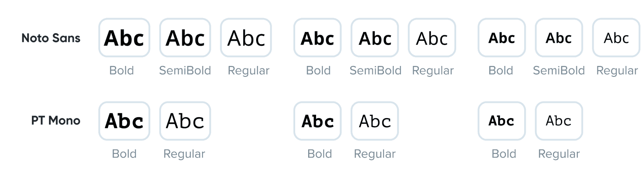The width and height of the screenshot is (644, 176).
Task: Choose the medium-size Noto Sans SemiBold tile
Action: click(x=375, y=38)
